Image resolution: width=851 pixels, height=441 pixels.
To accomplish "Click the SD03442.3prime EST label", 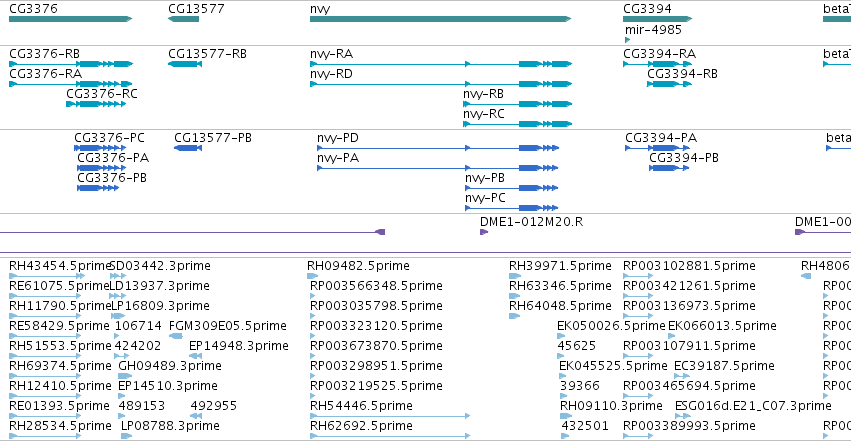I will pos(160,266).
